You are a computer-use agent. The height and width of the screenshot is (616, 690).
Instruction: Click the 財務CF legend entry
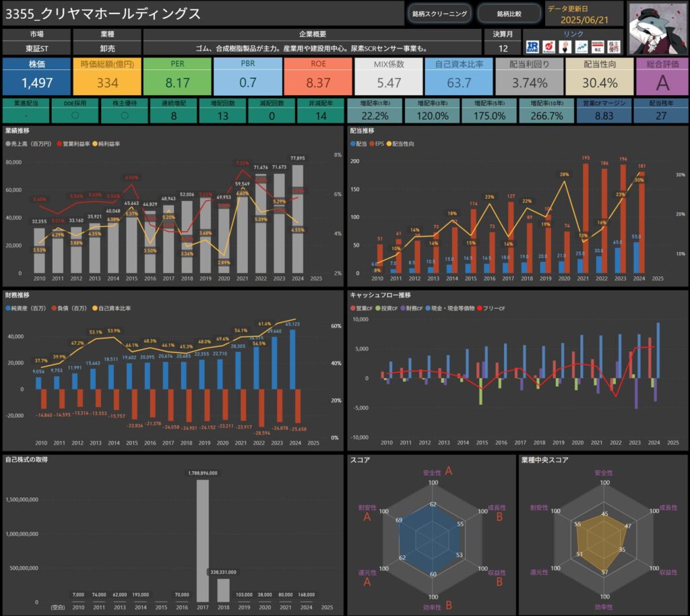click(x=412, y=309)
